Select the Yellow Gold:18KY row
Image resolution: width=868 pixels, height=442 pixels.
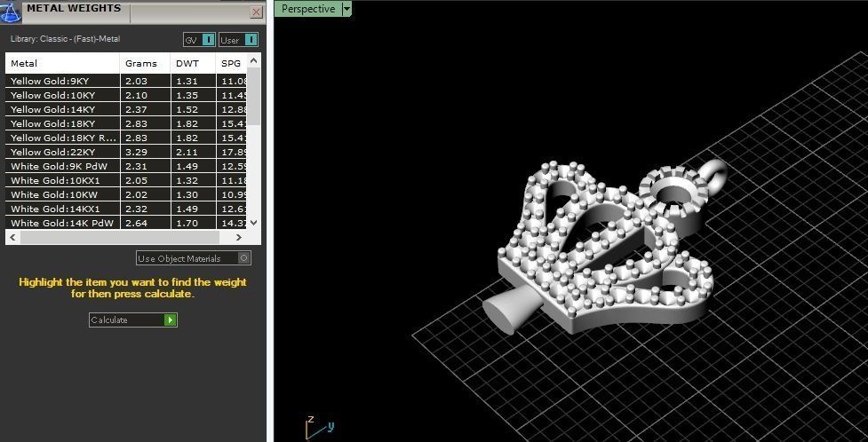click(x=126, y=123)
